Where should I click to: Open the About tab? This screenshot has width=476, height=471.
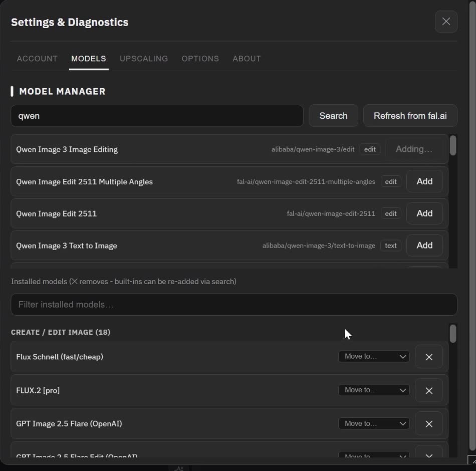pos(247,59)
